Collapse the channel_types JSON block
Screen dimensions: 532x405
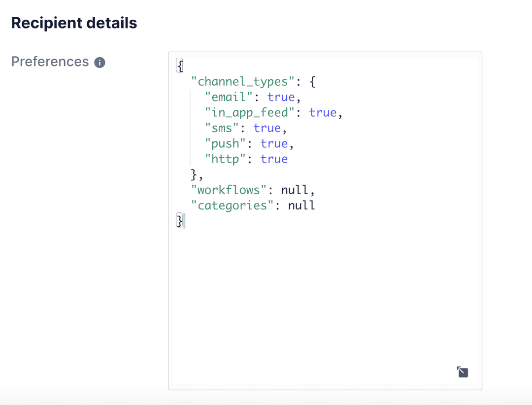click(x=312, y=81)
